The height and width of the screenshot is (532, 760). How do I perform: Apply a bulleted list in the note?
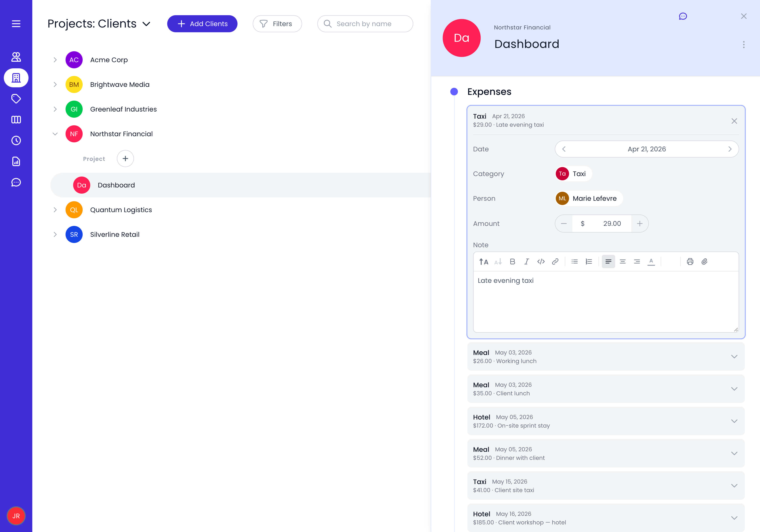575,261
